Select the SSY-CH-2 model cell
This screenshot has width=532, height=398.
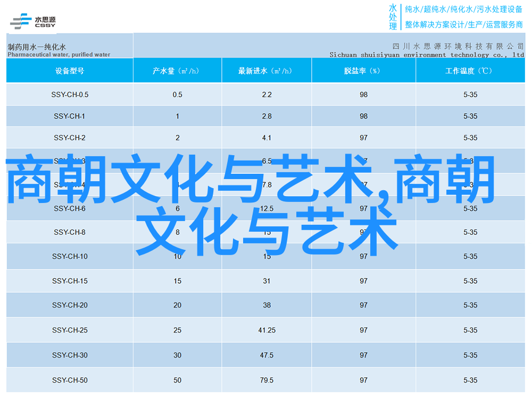pyautogui.click(x=70, y=138)
